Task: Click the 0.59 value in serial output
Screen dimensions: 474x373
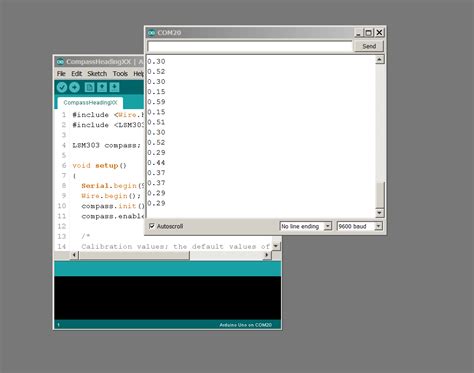Action: (156, 102)
